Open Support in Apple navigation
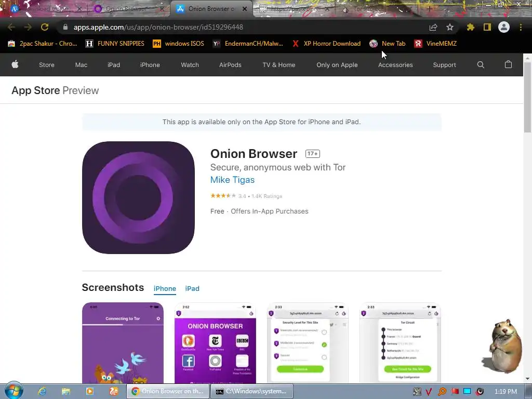 coord(444,65)
